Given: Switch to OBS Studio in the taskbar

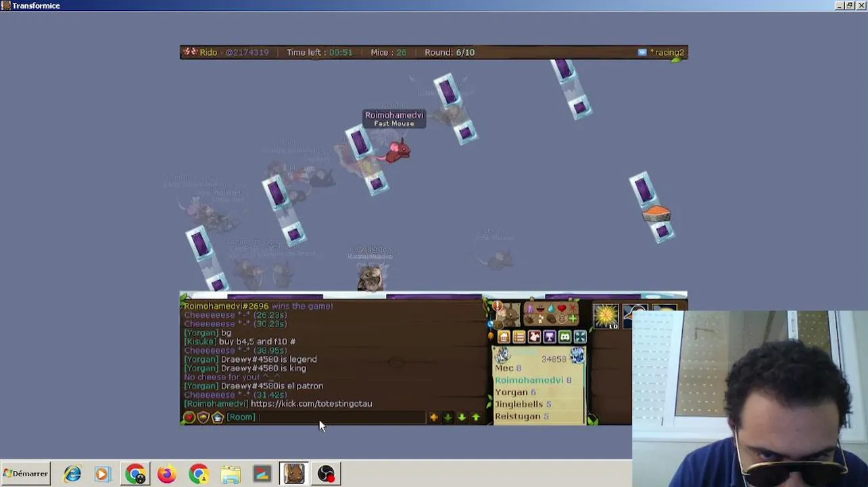Looking at the screenshot, I should click(x=326, y=474).
